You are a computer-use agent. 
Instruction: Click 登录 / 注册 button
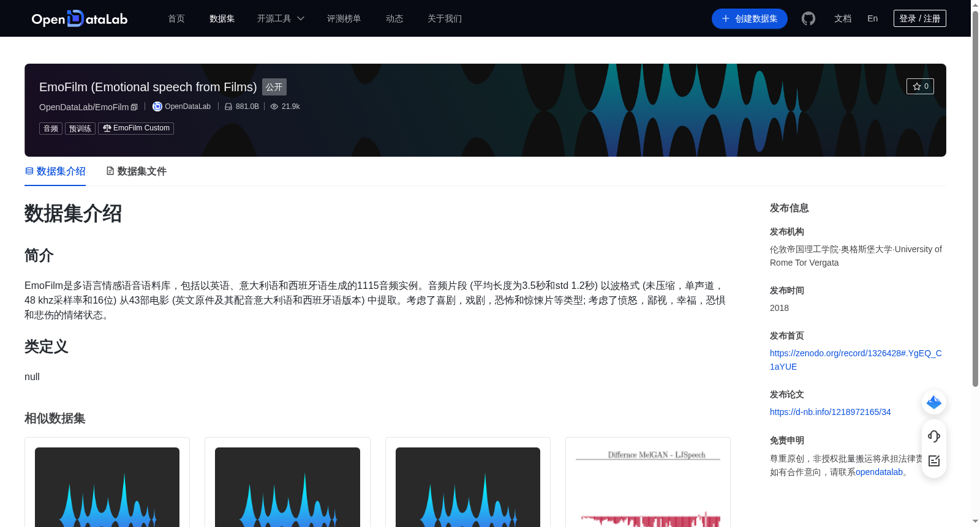point(920,18)
